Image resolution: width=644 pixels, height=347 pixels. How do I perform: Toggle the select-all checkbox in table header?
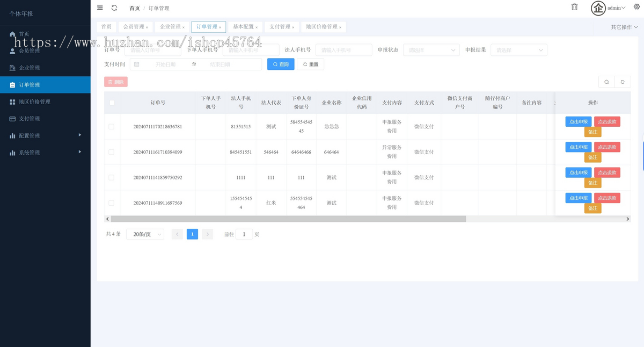tap(112, 103)
